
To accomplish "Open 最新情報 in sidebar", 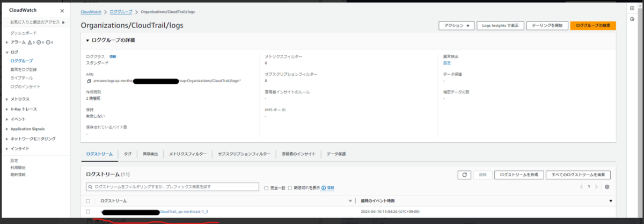I will (x=18, y=175).
